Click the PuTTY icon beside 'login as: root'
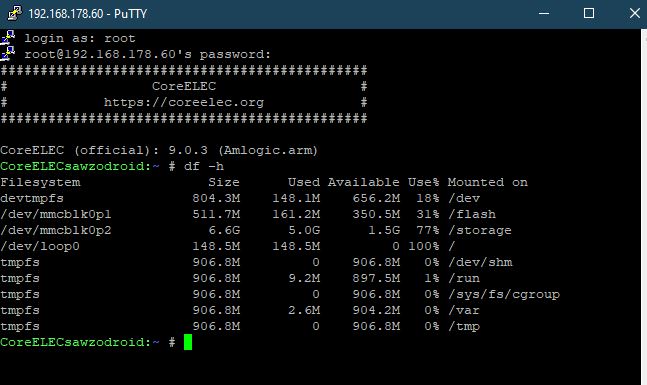Viewport: 647px width, 385px height. 8,38
